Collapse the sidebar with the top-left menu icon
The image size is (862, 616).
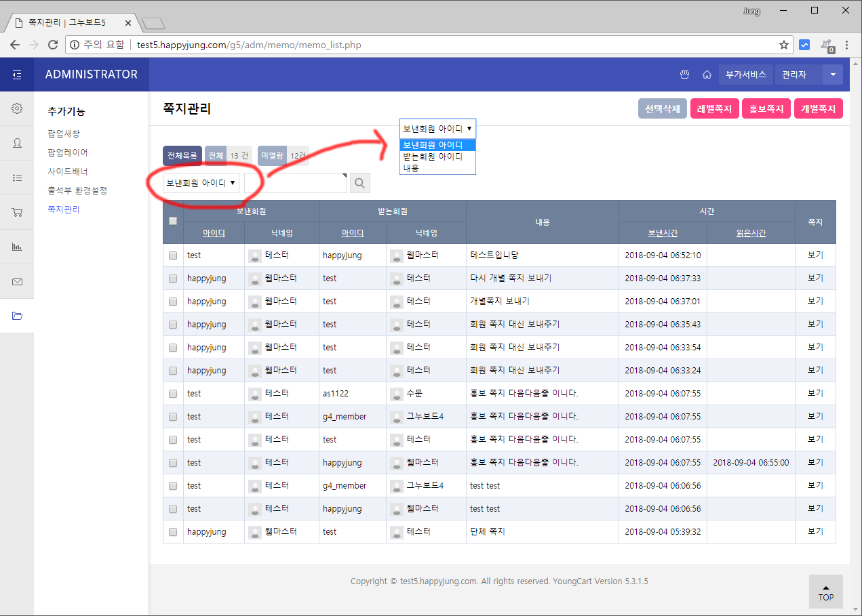coord(17,75)
